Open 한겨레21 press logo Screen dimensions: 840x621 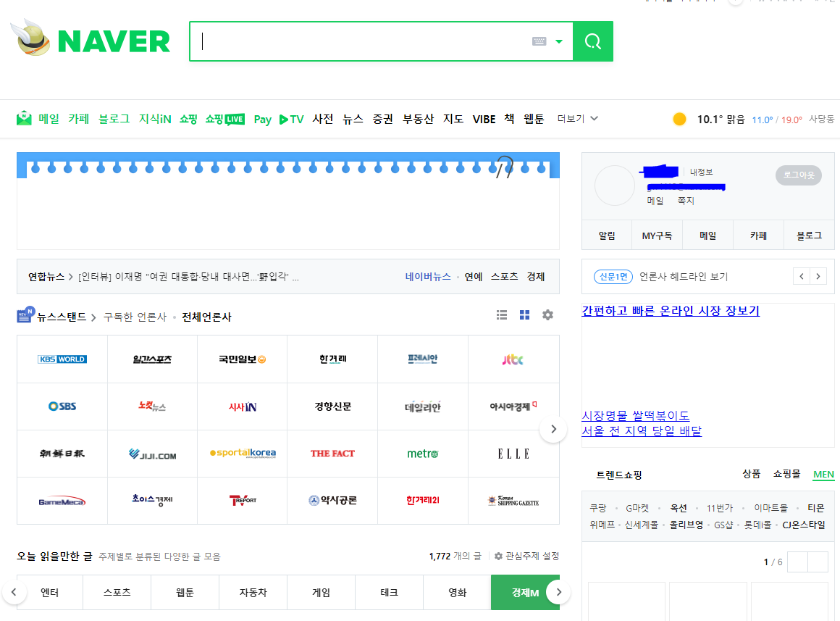coord(423,501)
